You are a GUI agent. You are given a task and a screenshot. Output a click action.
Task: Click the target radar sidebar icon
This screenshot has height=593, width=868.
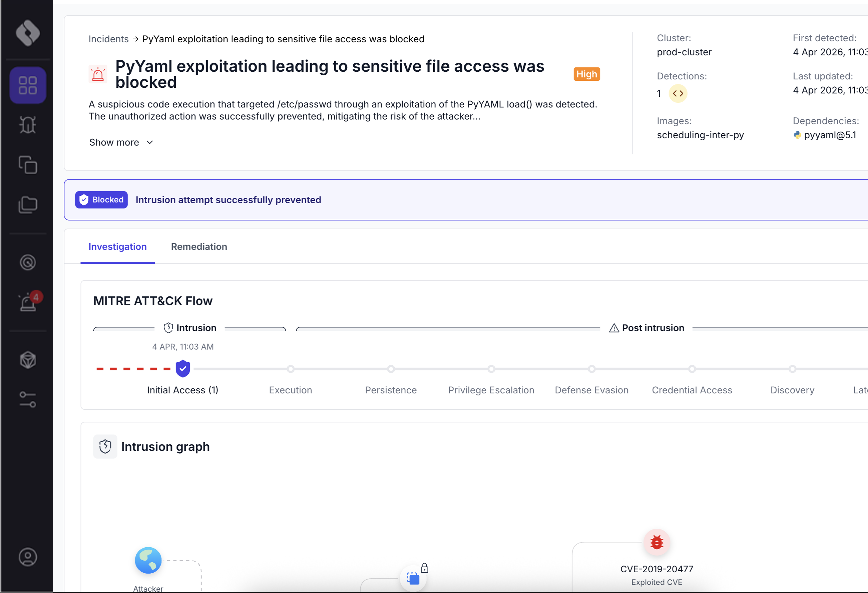(28, 262)
